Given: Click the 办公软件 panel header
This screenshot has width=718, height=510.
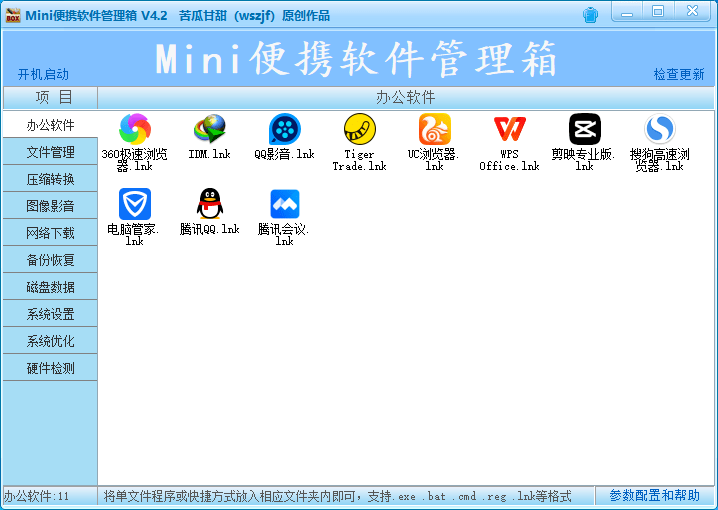Looking at the screenshot, I should [x=406, y=97].
